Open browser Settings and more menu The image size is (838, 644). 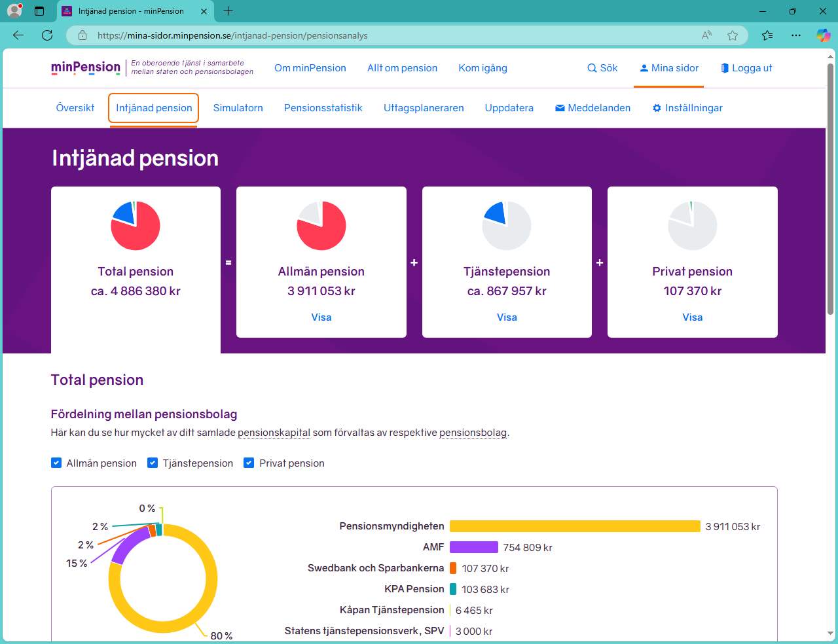coord(795,35)
